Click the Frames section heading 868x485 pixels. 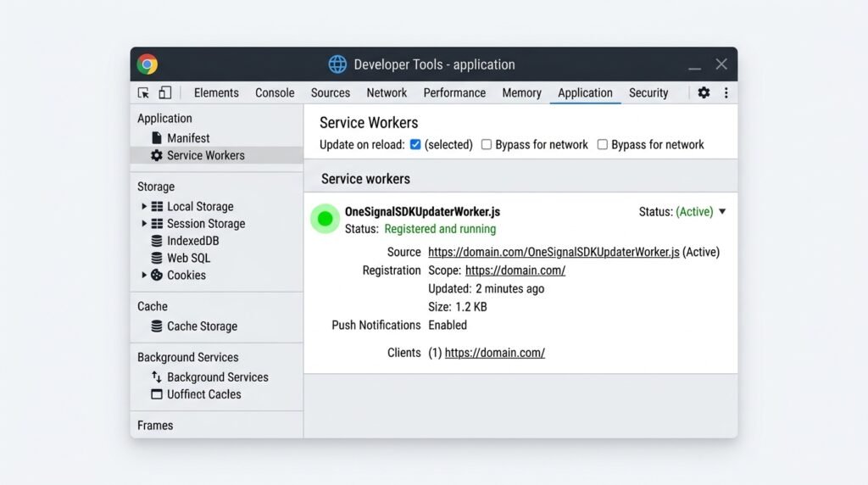(155, 425)
